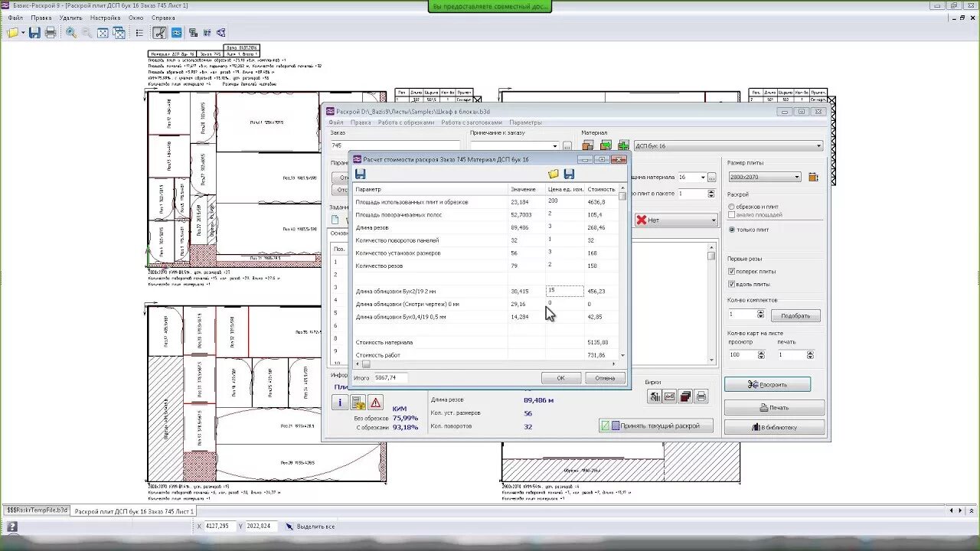Click 'Принять текущий раскрой' button
The height and width of the screenshot is (551, 980).
[655, 425]
